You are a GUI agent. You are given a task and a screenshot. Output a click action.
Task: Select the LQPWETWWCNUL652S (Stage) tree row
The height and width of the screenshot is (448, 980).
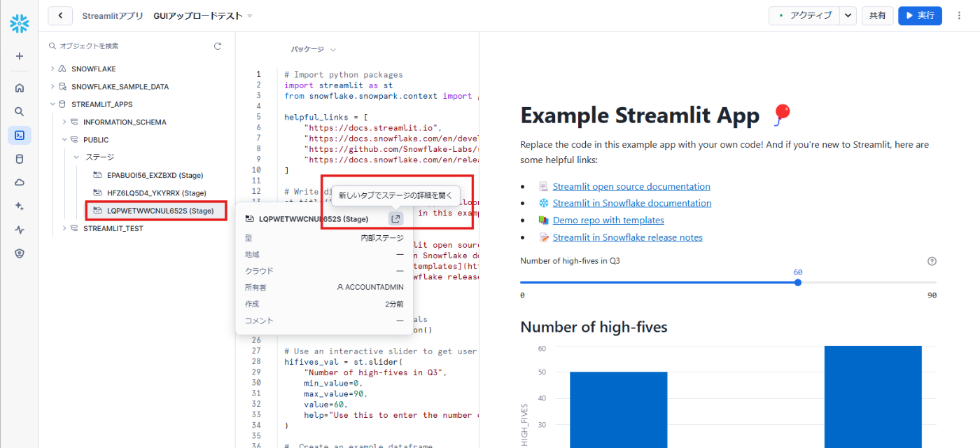pos(156,211)
